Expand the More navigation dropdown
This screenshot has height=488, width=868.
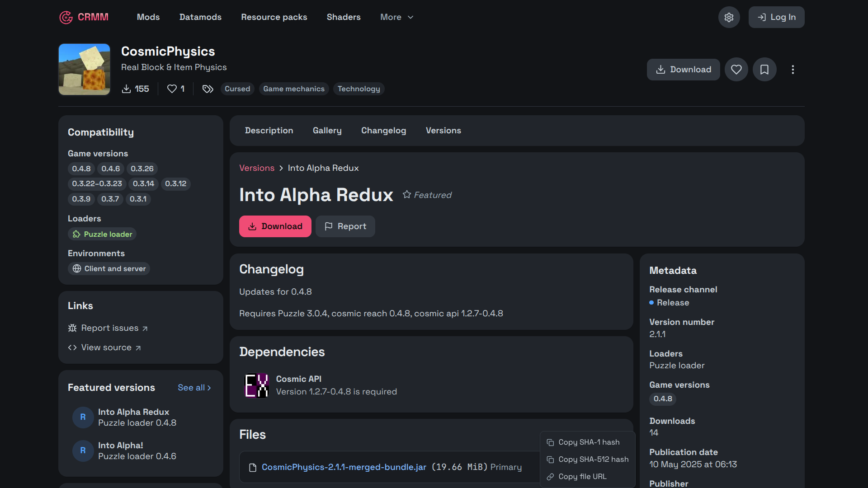[397, 17]
